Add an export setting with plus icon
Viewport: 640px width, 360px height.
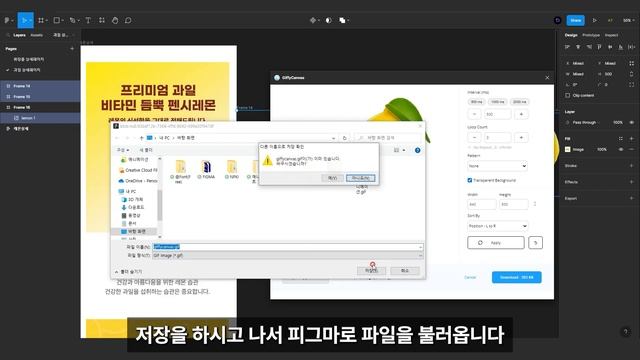click(x=631, y=198)
